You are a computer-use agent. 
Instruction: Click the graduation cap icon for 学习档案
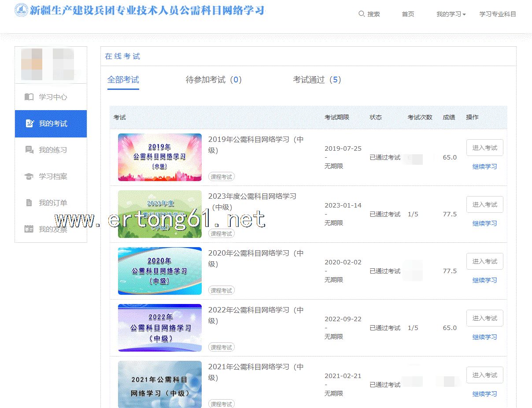click(x=29, y=176)
